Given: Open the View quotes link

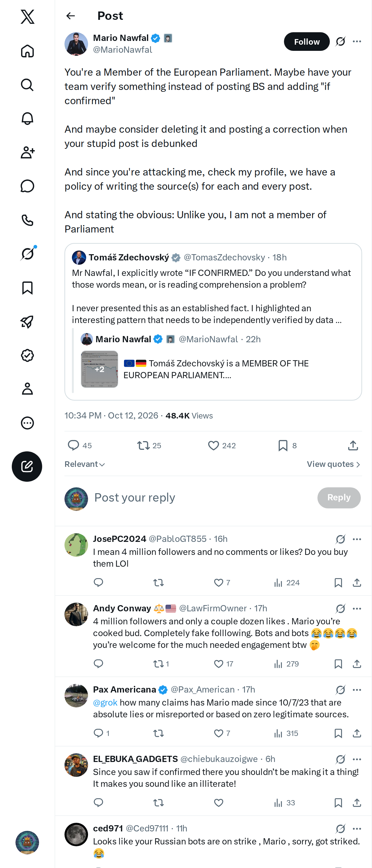Looking at the screenshot, I should tap(334, 464).
